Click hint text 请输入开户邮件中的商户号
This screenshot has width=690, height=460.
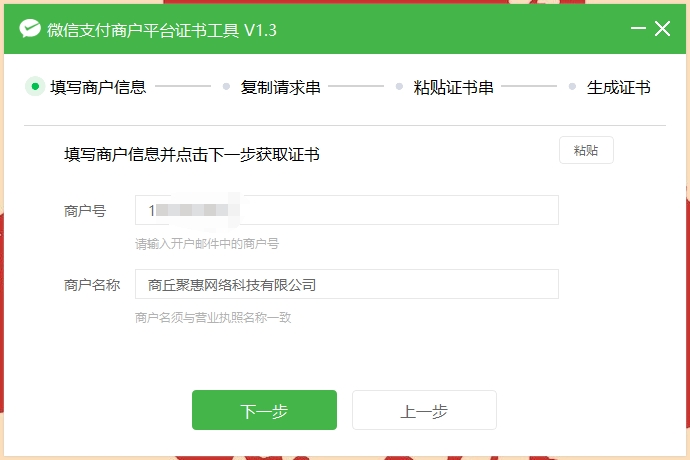(207, 243)
